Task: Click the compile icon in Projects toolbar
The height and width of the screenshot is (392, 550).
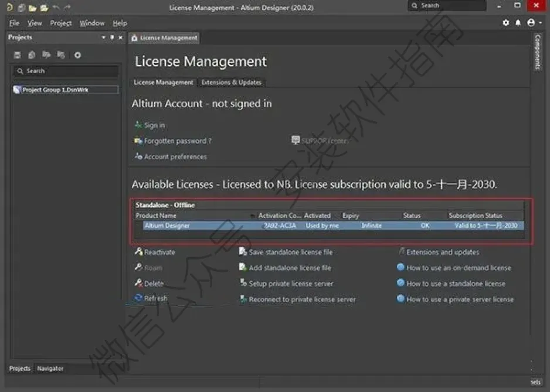Action: point(32,54)
